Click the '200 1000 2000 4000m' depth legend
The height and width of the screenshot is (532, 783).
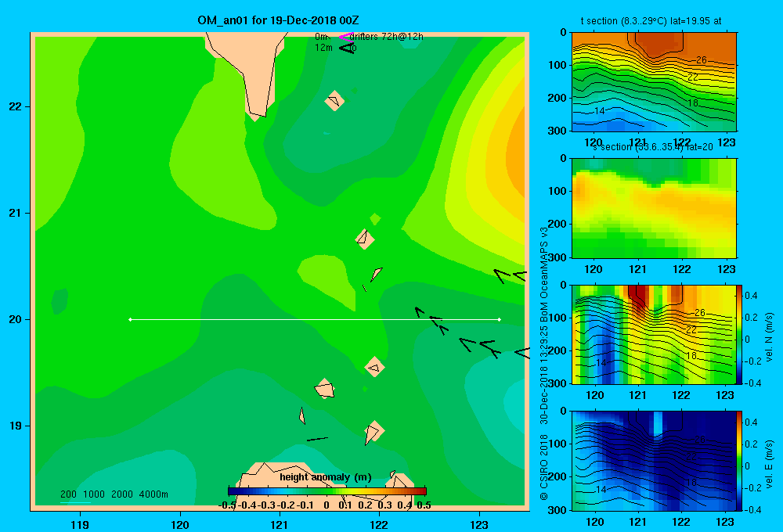[114, 494]
